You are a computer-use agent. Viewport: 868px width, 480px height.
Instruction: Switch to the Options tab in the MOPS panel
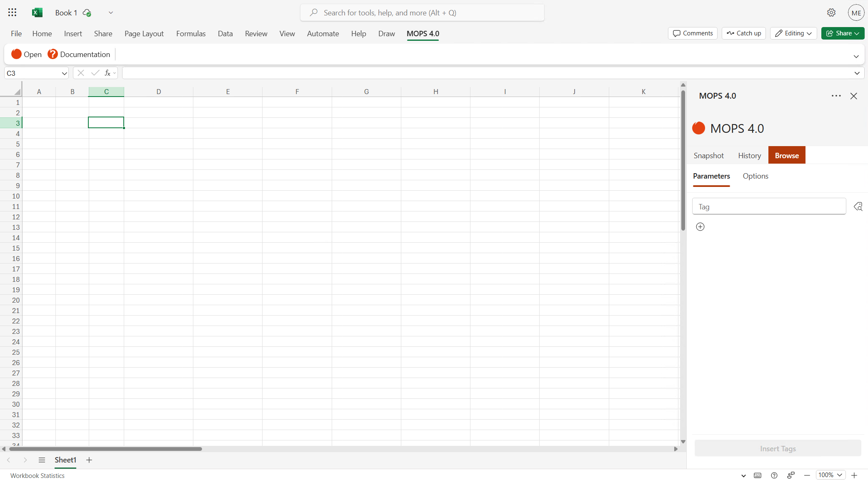[x=755, y=176]
